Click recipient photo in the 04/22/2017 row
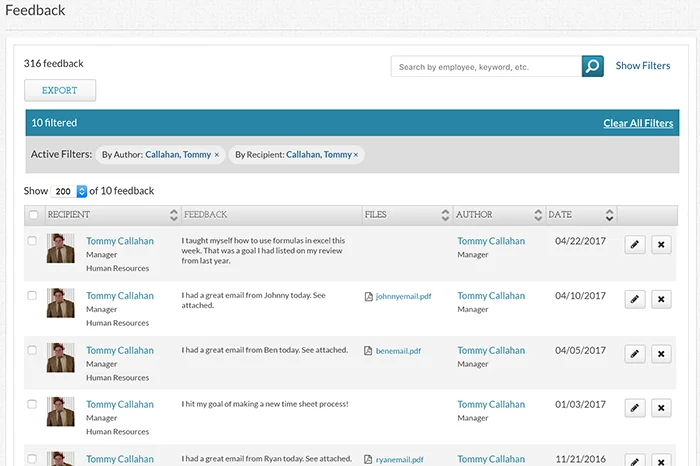 point(61,248)
